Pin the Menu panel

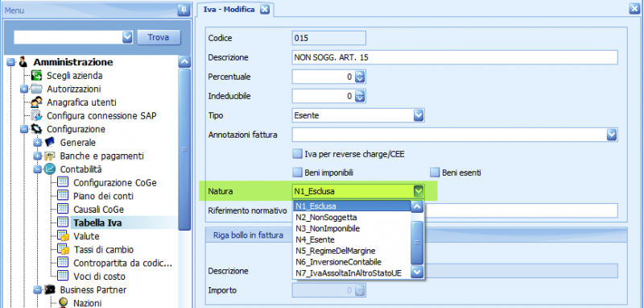[184, 10]
